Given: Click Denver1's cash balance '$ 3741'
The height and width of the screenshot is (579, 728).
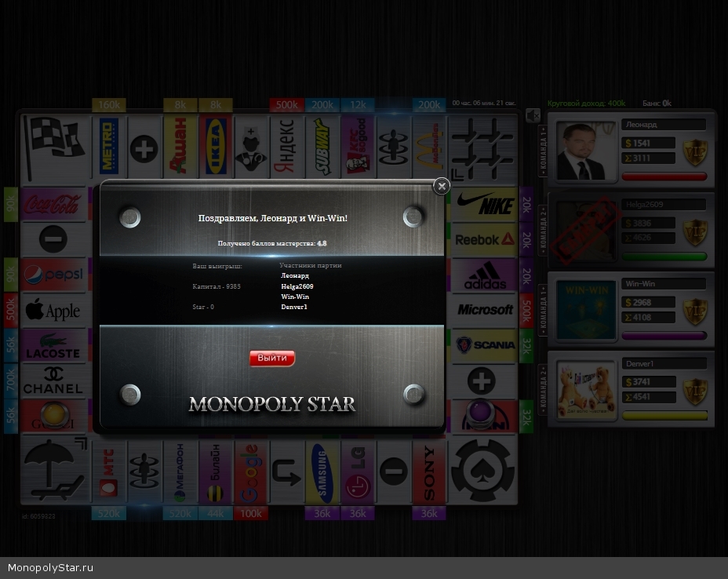Looking at the screenshot, I should [649, 382].
